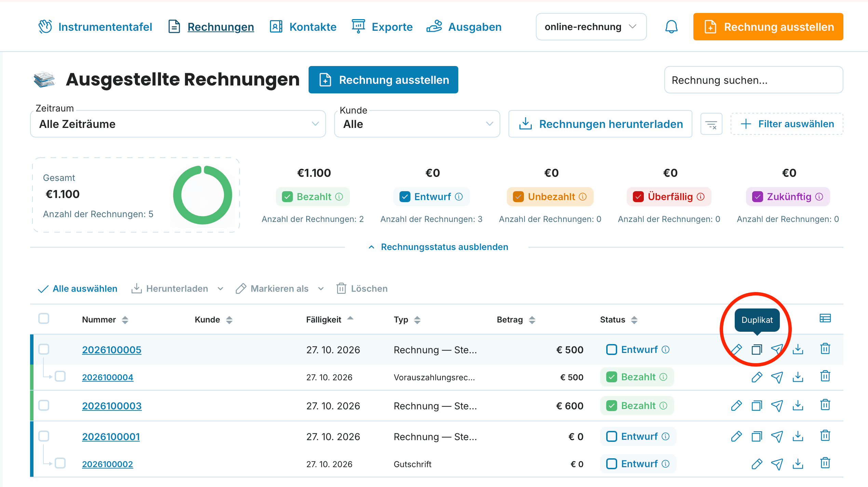
Task: Focus the Rechnung suchen field
Action: [x=754, y=80]
